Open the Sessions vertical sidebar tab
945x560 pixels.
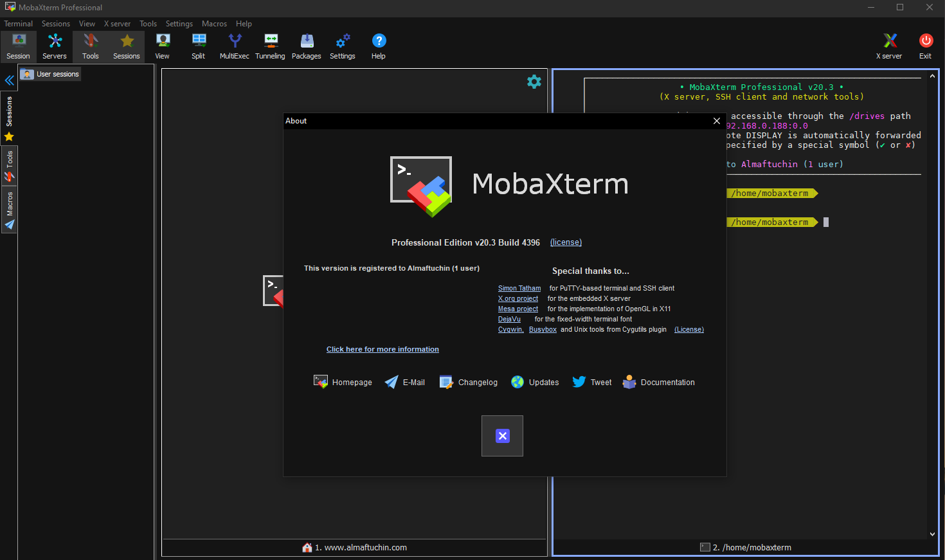pyautogui.click(x=9, y=118)
